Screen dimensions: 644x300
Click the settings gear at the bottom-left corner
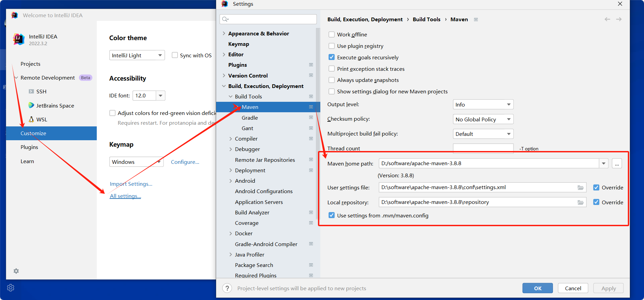(x=11, y=288)
